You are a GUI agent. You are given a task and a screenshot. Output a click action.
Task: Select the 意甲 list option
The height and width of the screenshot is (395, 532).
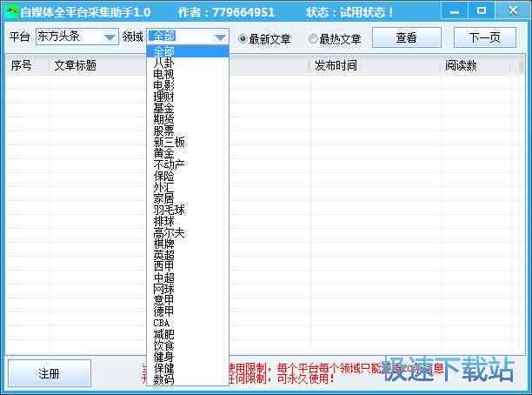coord(188,300)
